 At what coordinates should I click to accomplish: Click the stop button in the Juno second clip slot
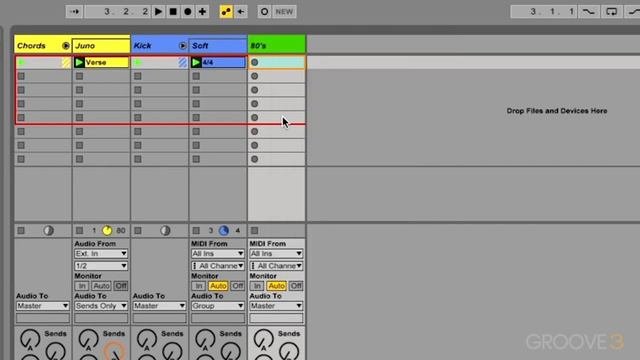[x=80, y=76]
